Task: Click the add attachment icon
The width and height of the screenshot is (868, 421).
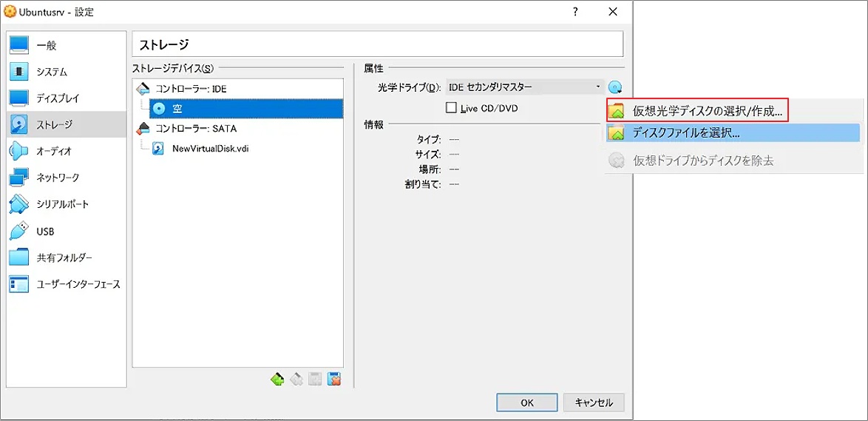Action: coord(315,379)
